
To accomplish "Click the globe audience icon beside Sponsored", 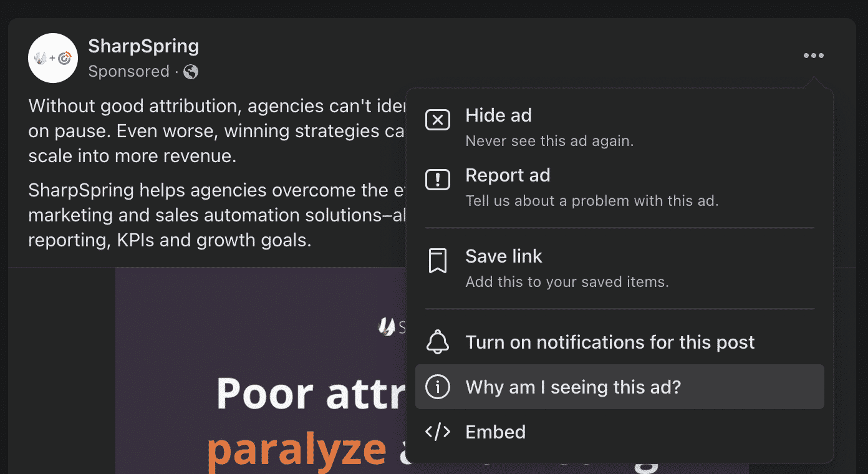I will (x=191, y=72).
